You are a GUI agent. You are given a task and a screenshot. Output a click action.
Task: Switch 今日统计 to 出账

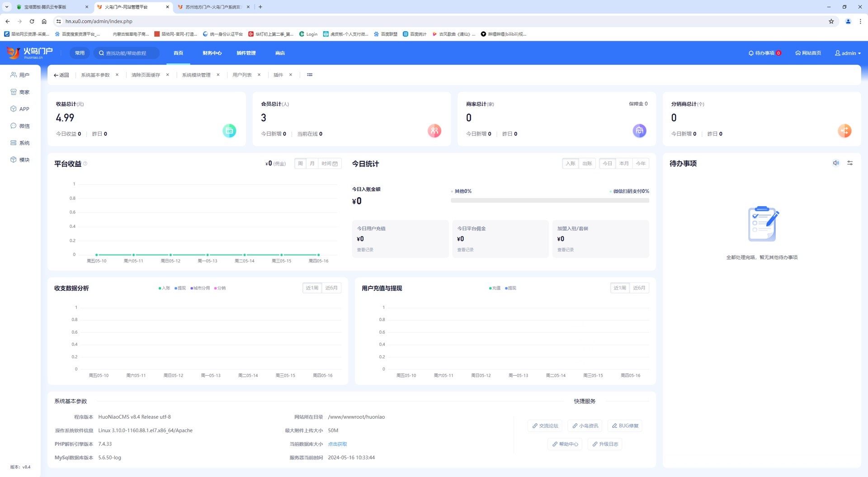587,164
